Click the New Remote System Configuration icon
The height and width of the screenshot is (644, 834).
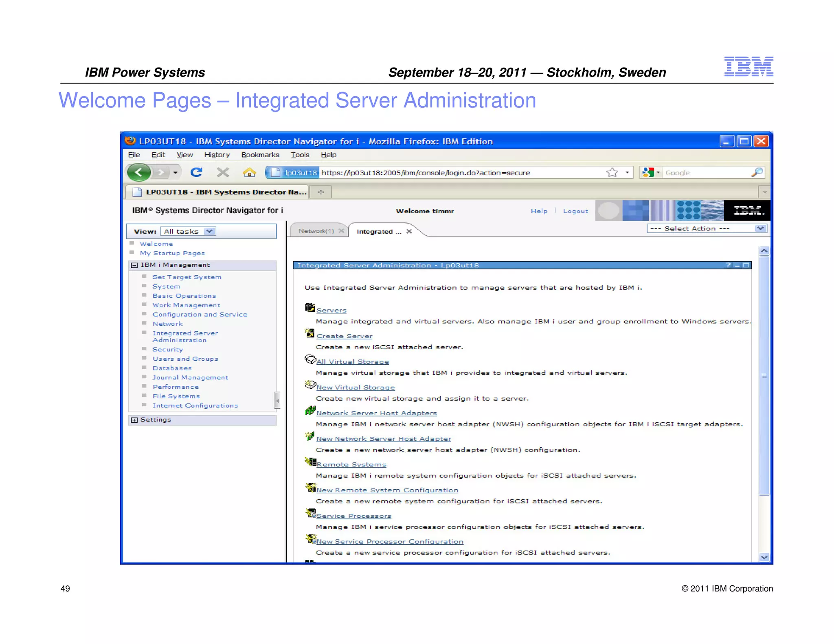pos(311,487)
